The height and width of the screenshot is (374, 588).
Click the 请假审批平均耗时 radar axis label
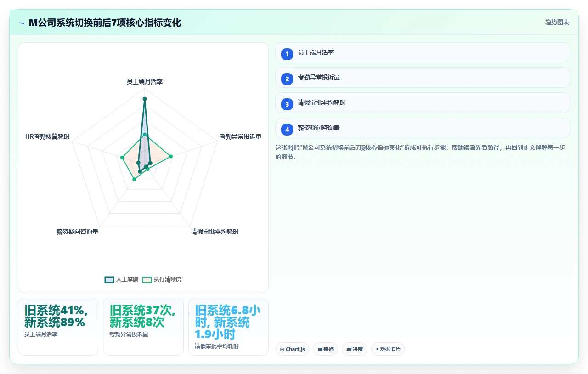coord(215,232)
